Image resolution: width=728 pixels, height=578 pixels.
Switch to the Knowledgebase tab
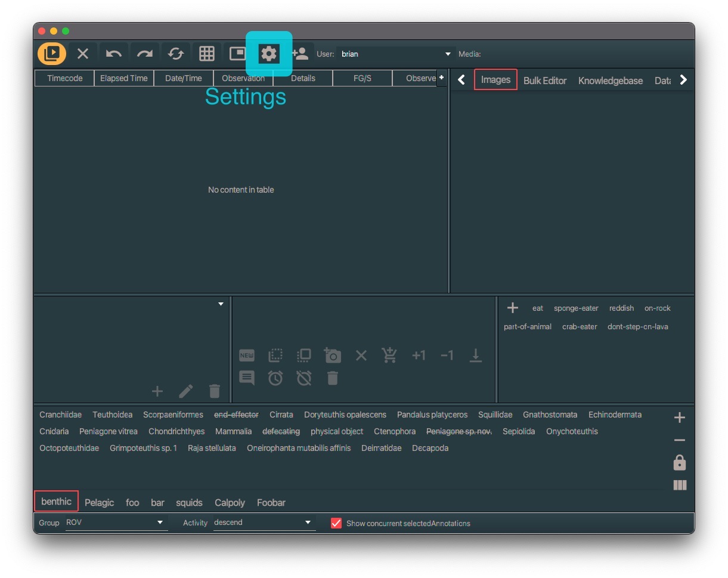coord(610,81)
